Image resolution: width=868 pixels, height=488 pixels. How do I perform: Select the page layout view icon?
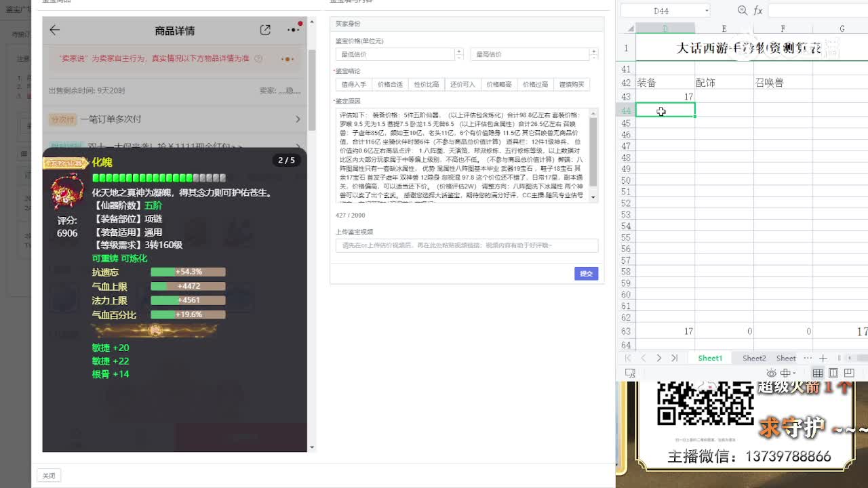coord(833,373)
